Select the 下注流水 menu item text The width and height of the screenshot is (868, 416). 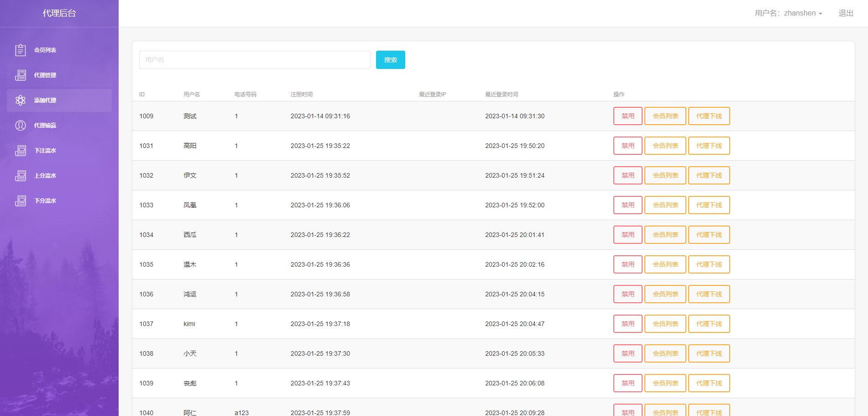coord(45,151)
